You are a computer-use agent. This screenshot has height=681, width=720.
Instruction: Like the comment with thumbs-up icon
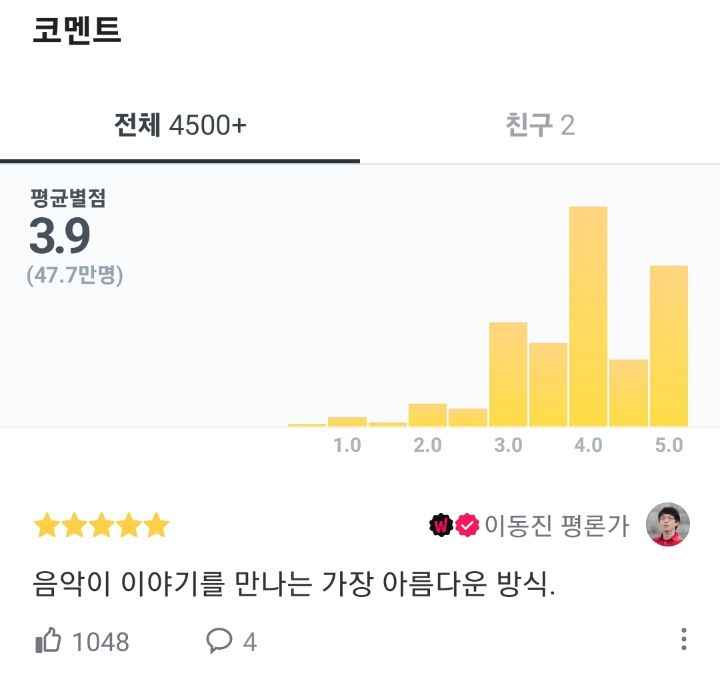tap(48, 640)
